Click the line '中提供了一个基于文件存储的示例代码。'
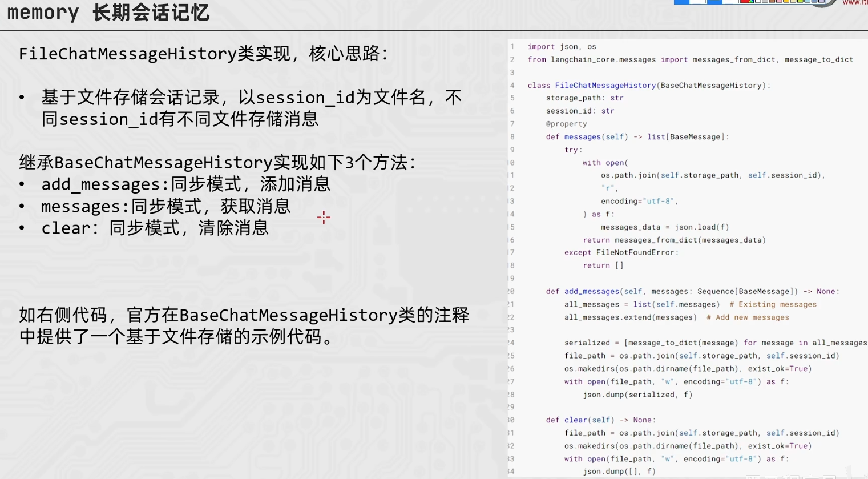The image size is (868, 479). pos(177,337)
